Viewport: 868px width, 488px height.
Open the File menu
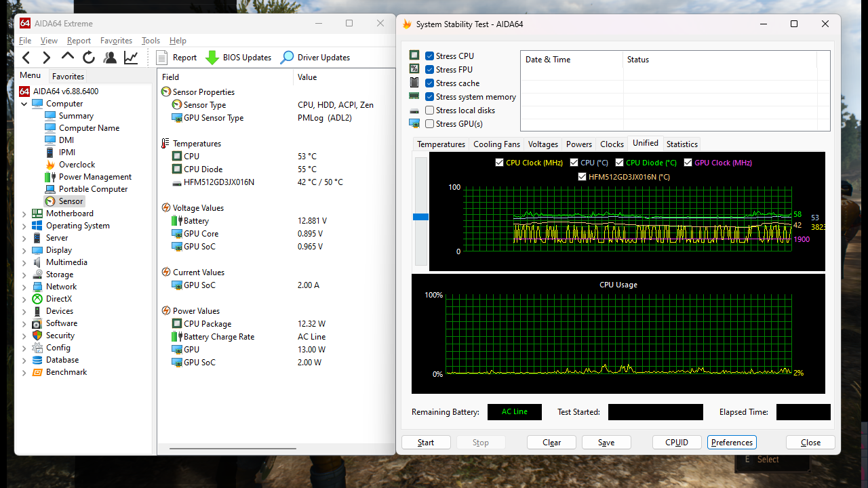tap(25, 41)
